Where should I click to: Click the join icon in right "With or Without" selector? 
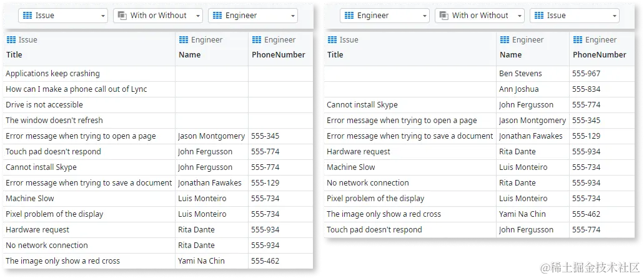[x=444, y=16]
